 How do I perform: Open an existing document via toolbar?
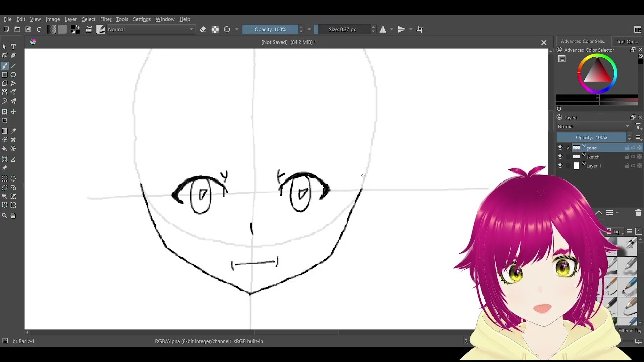tap(17, 29)
